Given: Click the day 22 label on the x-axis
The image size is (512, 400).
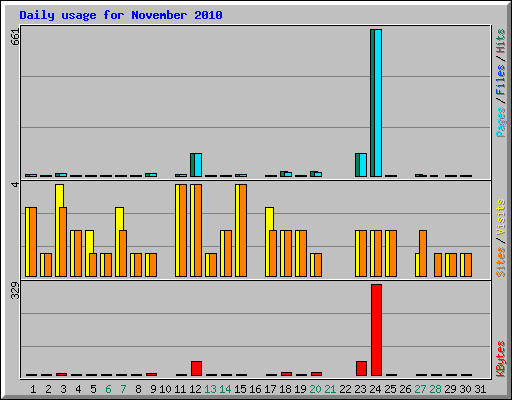Looking at the screenshot, I should [x=345, y=389].
